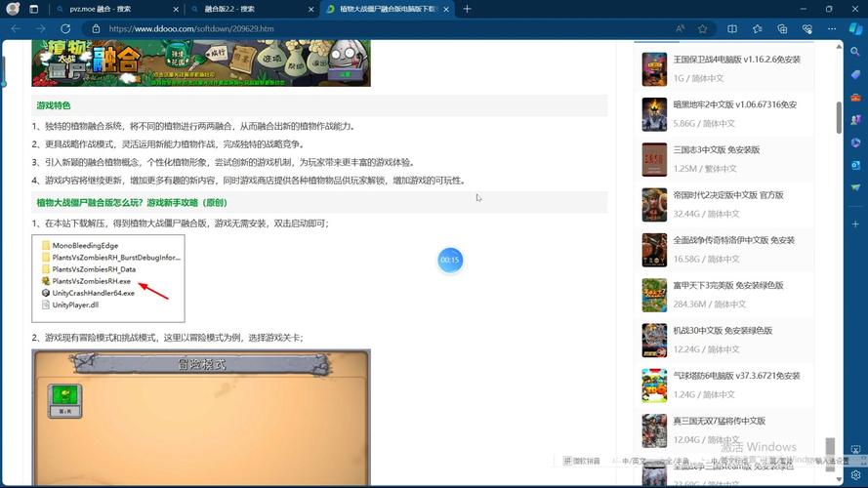868x488 pixels.
Task: Click the read aloud icon in address bar
Action: point(680,28)
